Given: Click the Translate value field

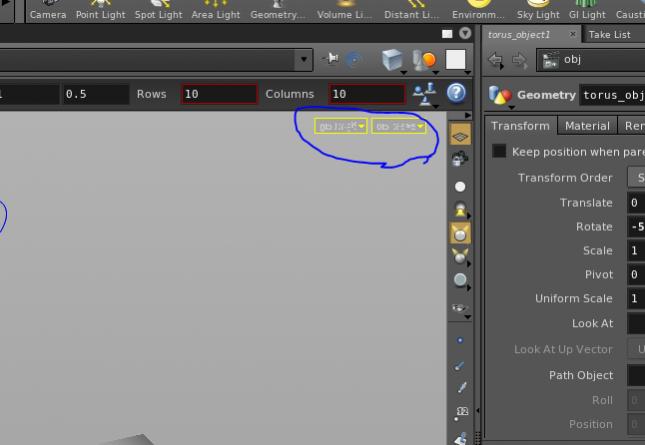Looking at the screenshot, I should pyautogui.click(x=636, y=202).
